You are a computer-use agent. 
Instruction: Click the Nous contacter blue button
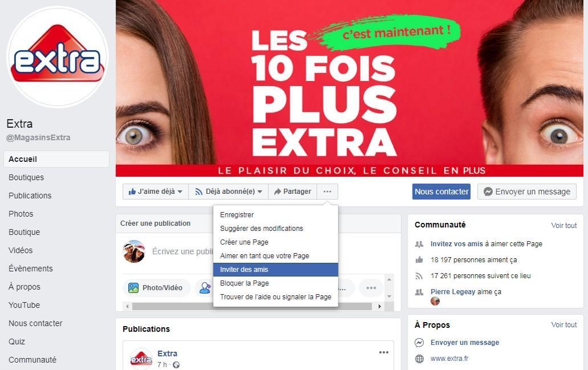tap(442, 192)
